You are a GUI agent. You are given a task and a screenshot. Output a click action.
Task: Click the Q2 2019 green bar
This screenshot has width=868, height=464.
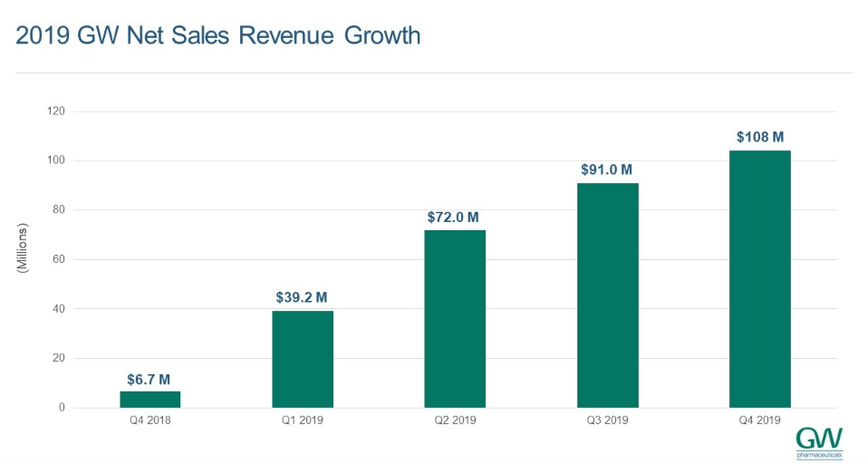point(455,319)
